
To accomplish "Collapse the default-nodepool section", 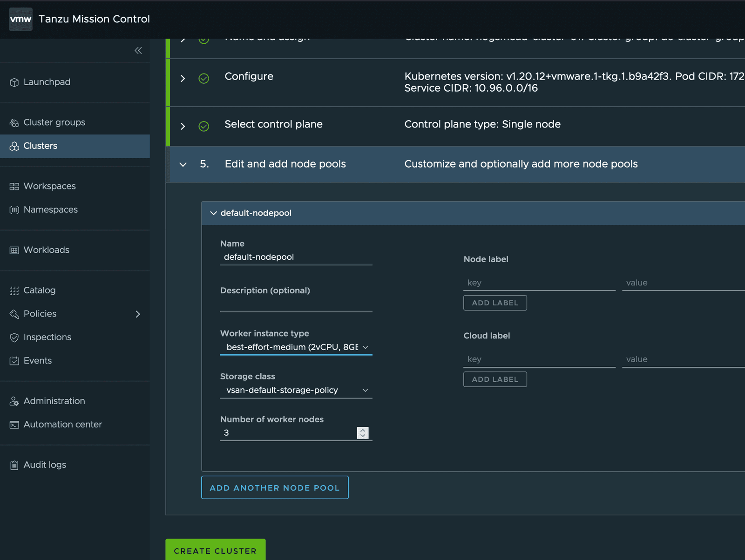I will point(214,213).
